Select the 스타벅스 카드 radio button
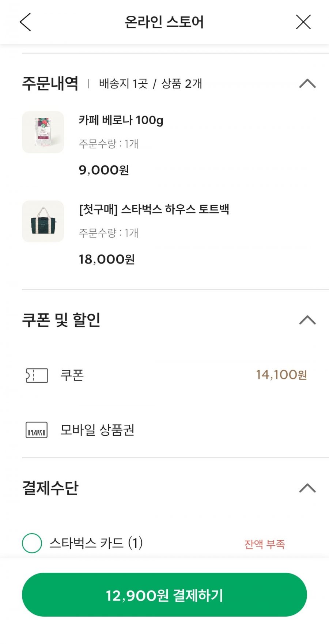The image size is (329, 644). click(32, 543)
